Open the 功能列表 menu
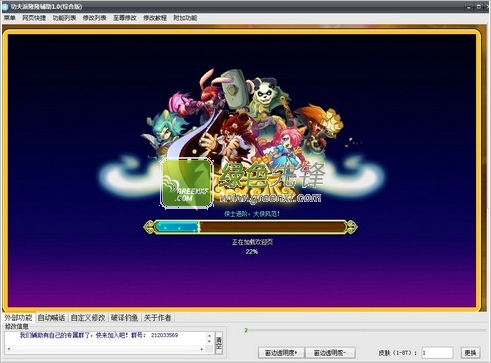This screenshot has height=363, width=491. (64, 18)
